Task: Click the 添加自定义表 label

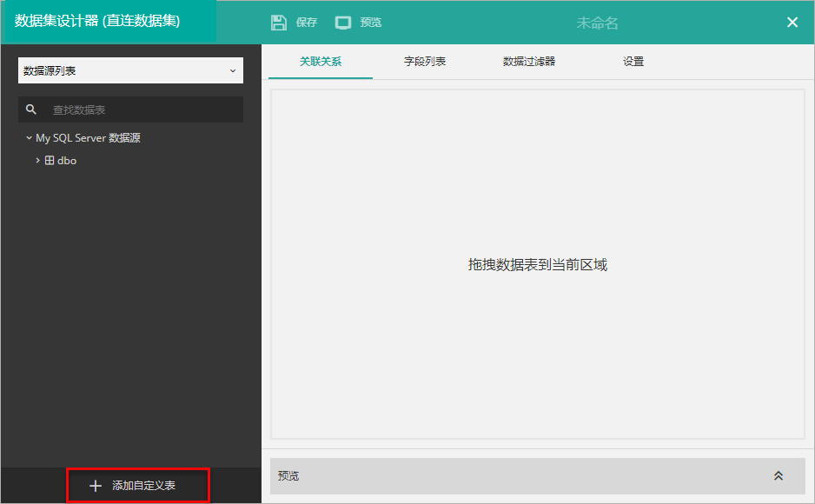Action: pos(144,486)
